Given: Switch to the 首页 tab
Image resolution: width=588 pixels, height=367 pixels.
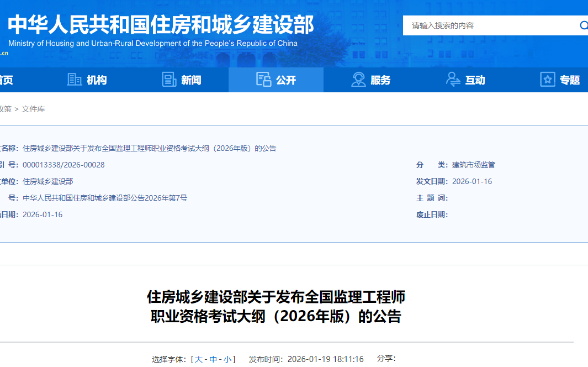Looking at the screenshot, I should pyautogui.click(x=4, y=80).
